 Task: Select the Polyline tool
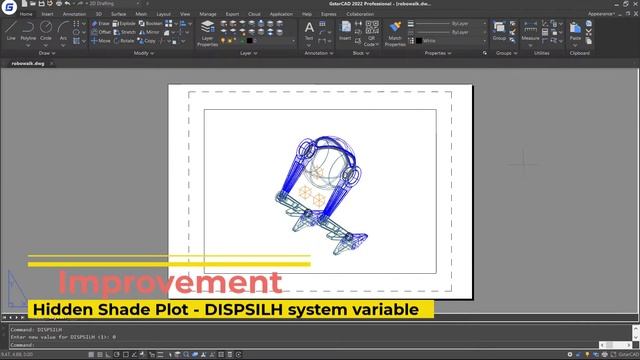point(28,31)
